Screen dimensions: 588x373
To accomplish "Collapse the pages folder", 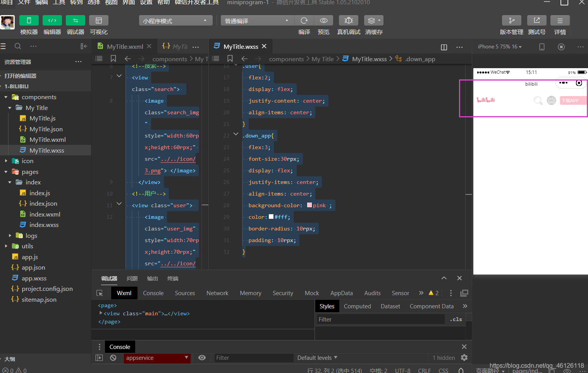I will click(6, 172).
